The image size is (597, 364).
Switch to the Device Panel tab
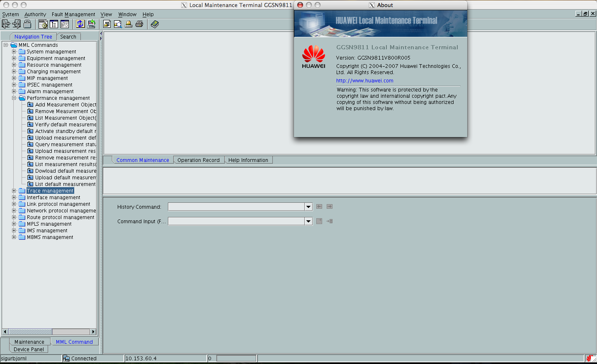coord(28,349)
